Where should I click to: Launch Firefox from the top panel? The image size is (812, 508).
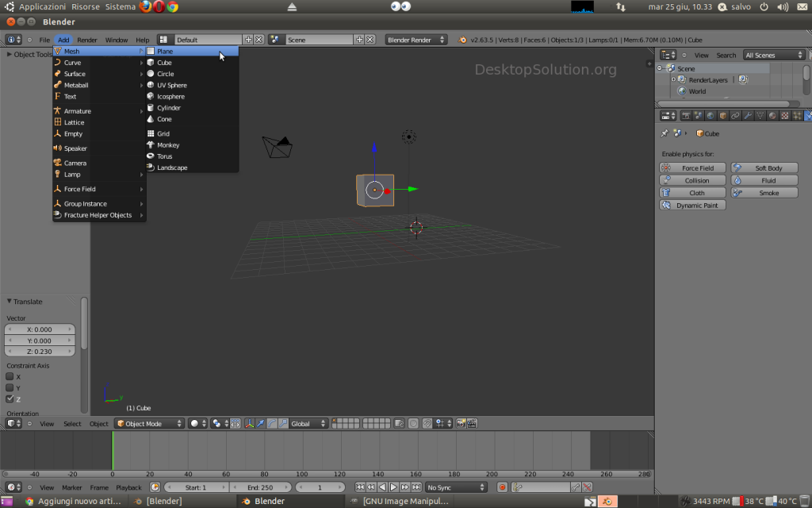click(x=146, y=6)
